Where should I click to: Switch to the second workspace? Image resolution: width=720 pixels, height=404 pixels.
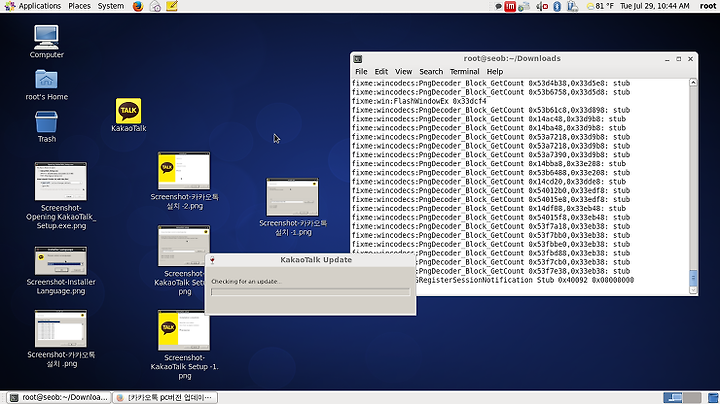pyautogui.click(x=692, y=398)
